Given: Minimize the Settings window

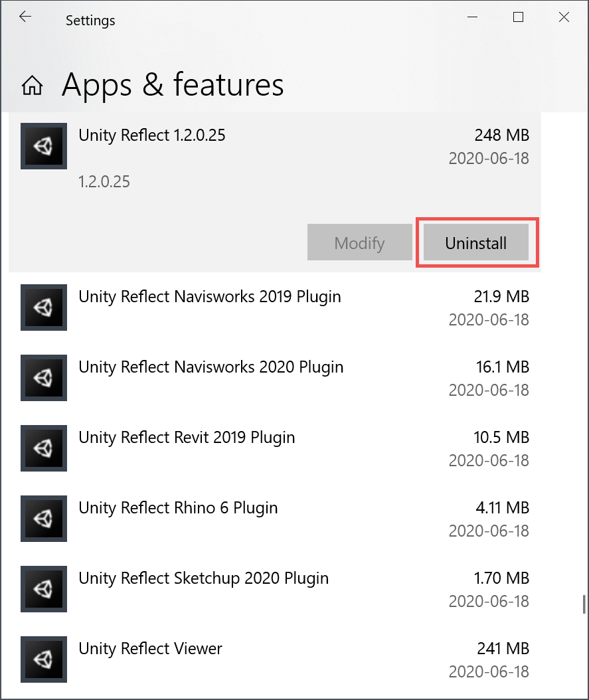Looking at the screenshot, I should 472,18.
